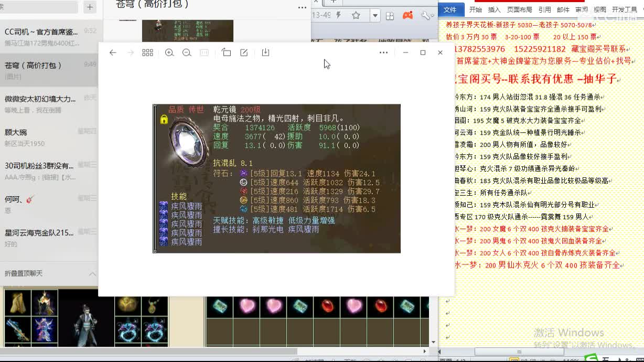Screen dimensions: 644x362
Task: Select 苍穹（高价打包）chat in list
Action: [x=49, y=70]
